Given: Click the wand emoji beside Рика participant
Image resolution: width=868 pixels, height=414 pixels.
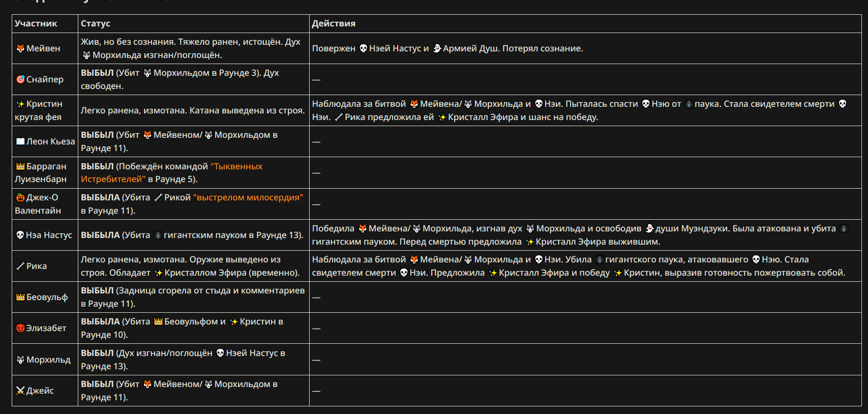Looking at the screenshot, I should pyautogui.click(x=20, y=266).
